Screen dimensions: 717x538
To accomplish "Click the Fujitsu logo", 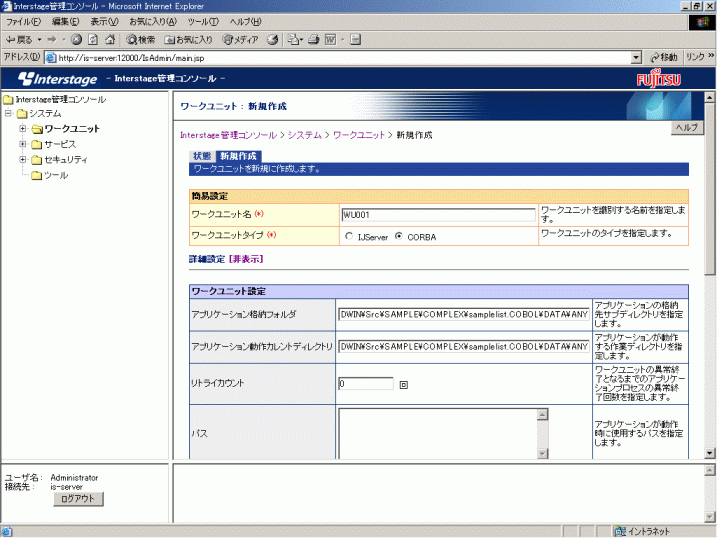I will [x=658, y=79].
